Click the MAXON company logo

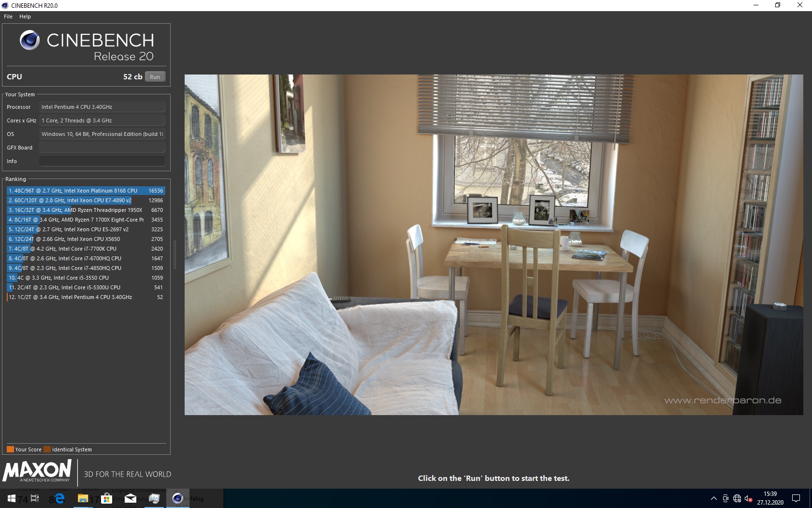pyautogui.click(x=37, y=471)
